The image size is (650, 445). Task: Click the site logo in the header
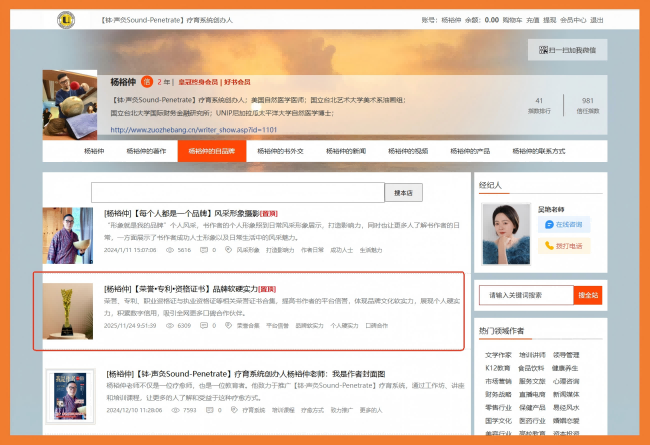pos(67,19)
